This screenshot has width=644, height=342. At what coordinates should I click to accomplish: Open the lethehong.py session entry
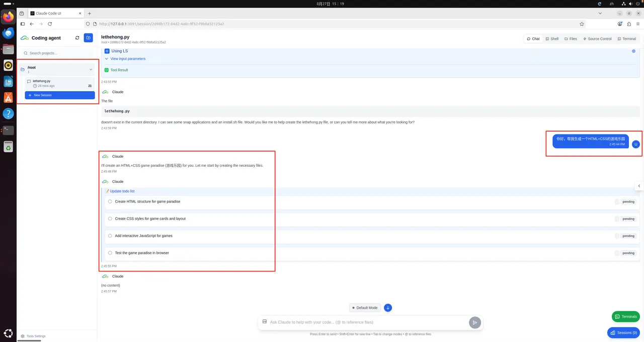[59, 83]
